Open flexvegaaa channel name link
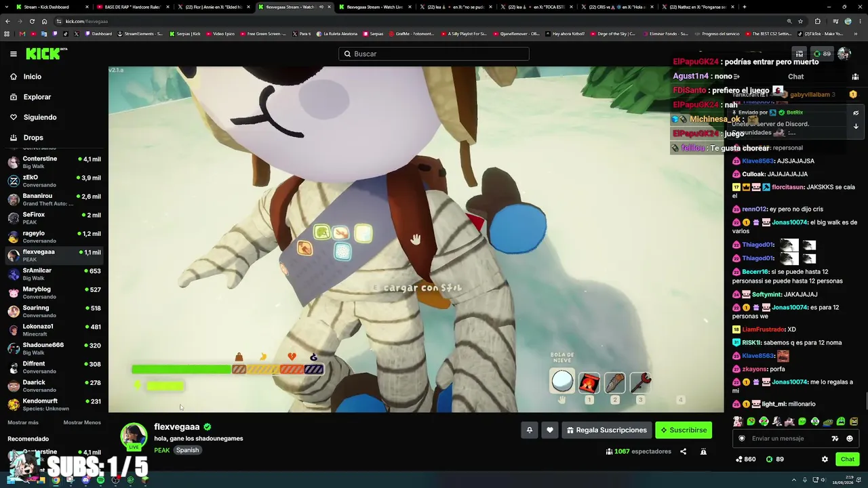This screenshot has width=868, height=488. click(x=176, y=427)
